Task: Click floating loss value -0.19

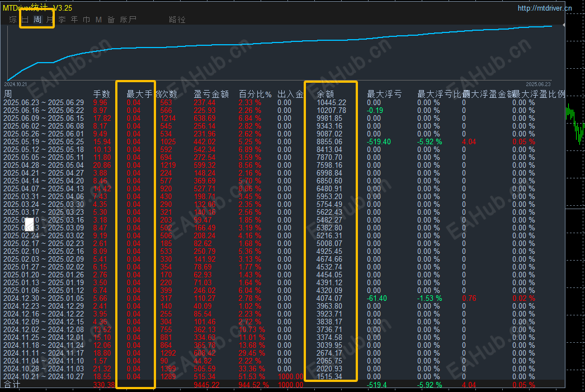Action: [x=375, y=110]
